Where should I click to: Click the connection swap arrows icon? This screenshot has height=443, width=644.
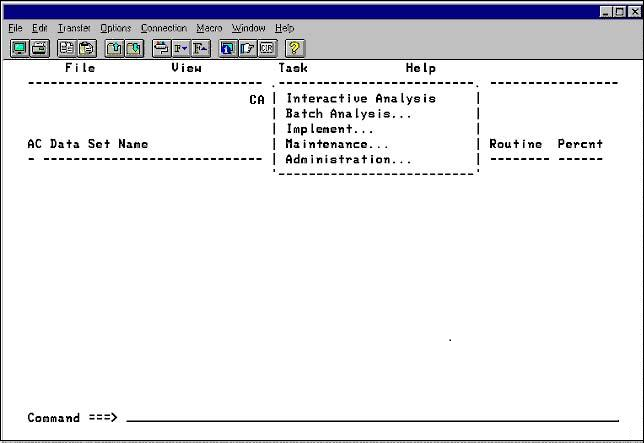click(161, 48)
